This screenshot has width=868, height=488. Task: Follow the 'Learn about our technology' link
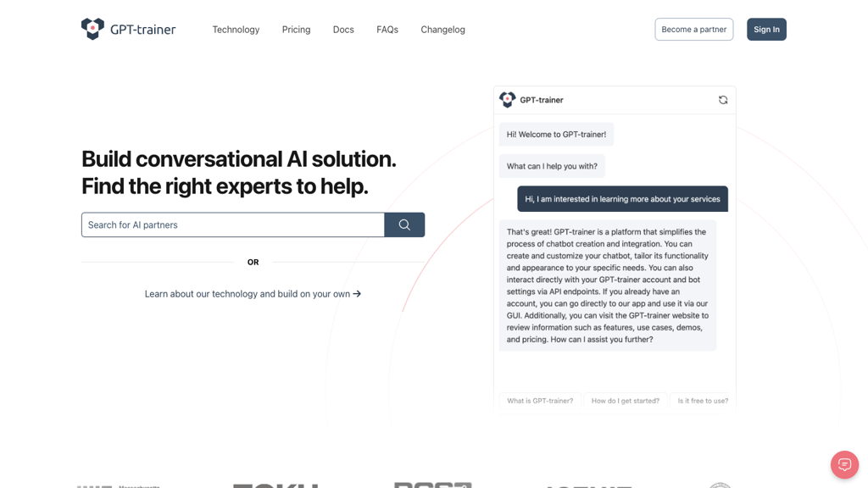point(247,294)
